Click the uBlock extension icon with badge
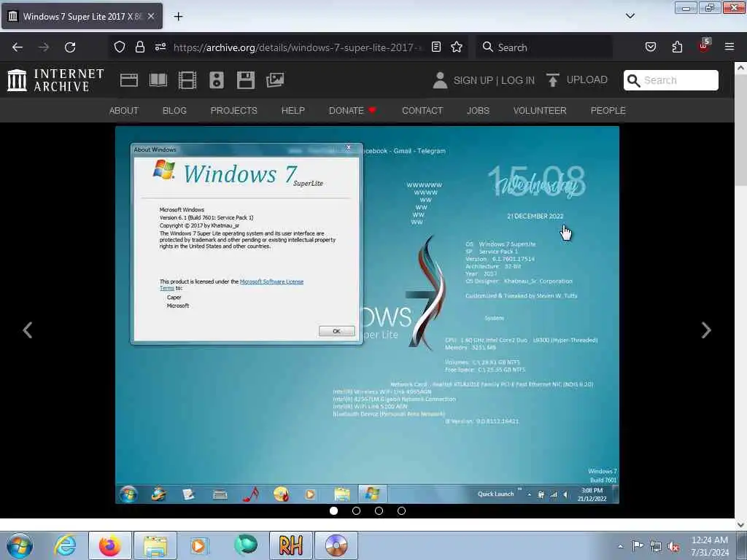The image size is (747, 560). [704, 46]
